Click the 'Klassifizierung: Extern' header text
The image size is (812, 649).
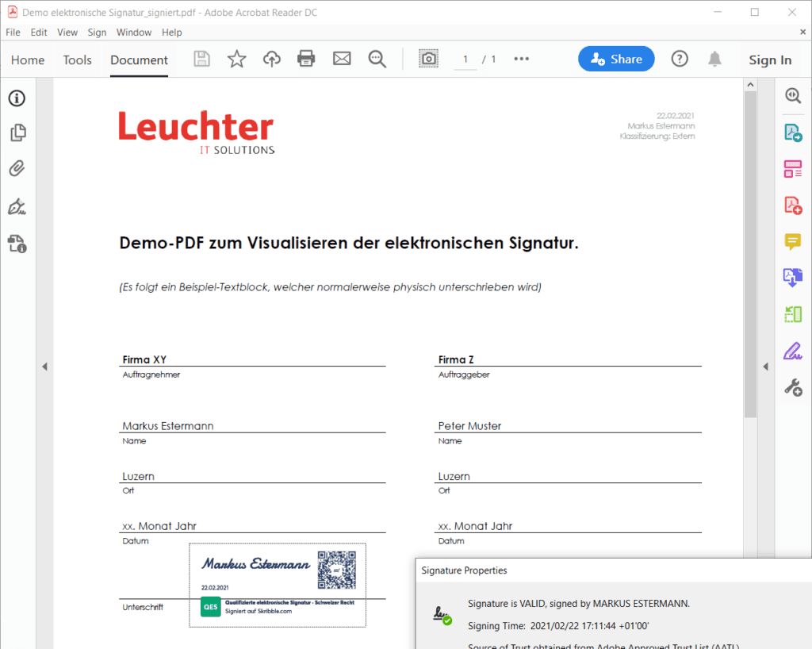point(657,136)
